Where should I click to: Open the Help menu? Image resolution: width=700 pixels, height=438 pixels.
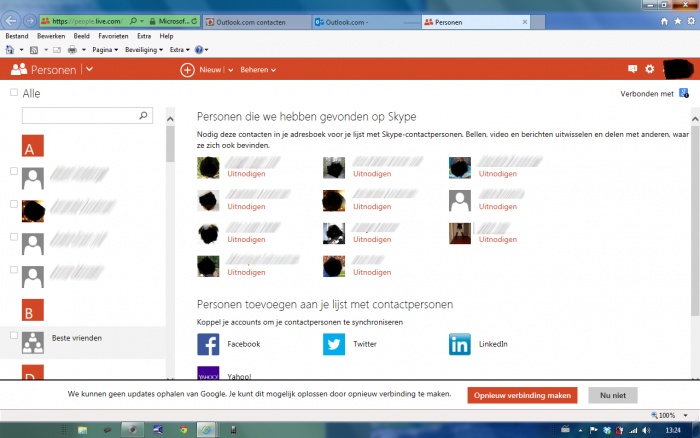pyautogui.click(x=167, y=36)
